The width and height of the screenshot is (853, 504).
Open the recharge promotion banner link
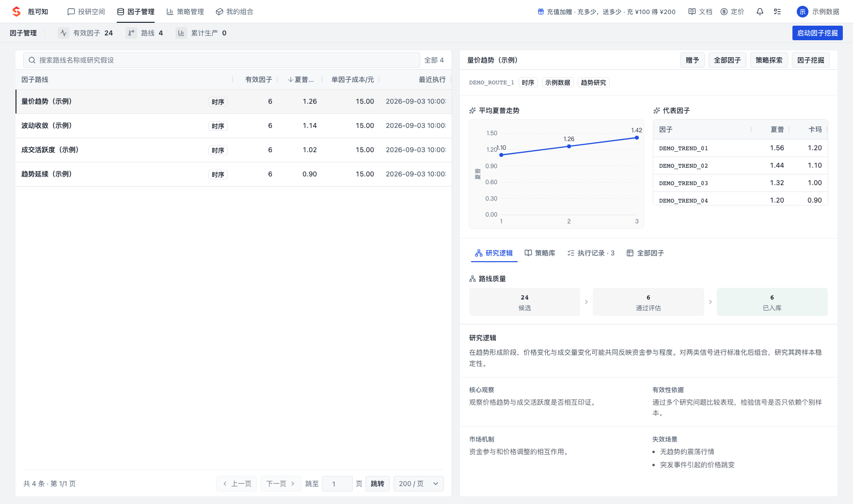pyautogui.click(x=606, y=12)
